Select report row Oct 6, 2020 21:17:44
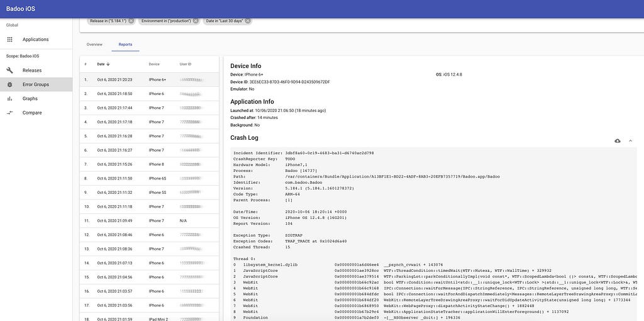The image size is (644, 321). click(x=149, y=108)
